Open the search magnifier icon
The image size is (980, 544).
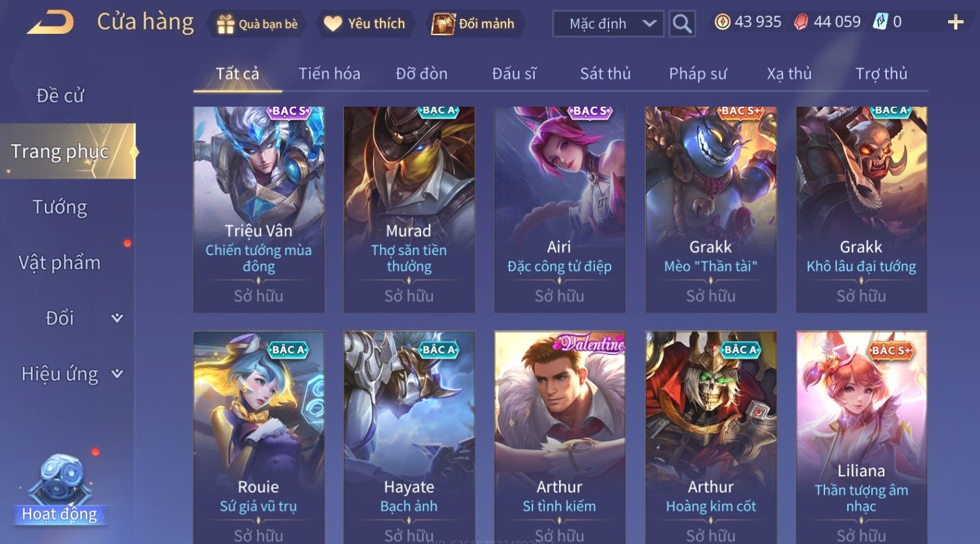pyautogui.click(x=682, y=24)
